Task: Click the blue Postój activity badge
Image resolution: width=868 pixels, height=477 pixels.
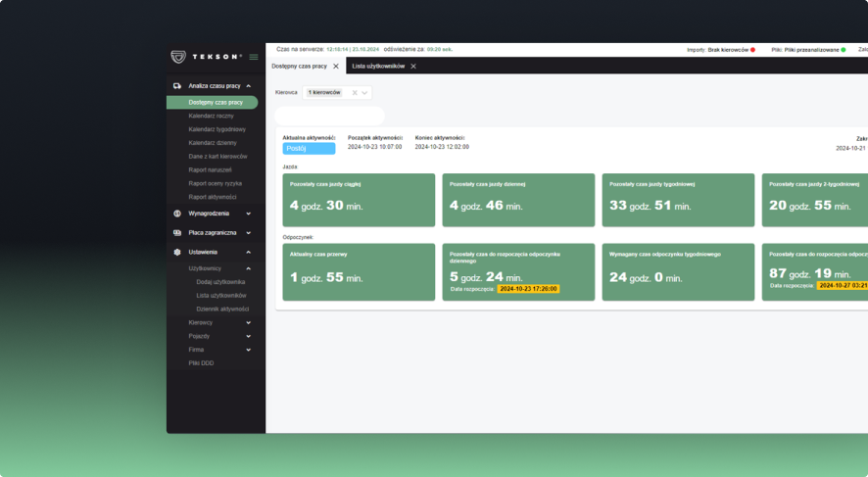Action: [309, 149]
